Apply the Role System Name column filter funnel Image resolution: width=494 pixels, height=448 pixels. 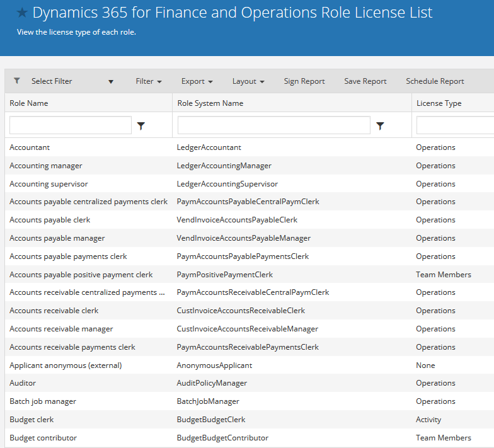click(x=381, y=126)
